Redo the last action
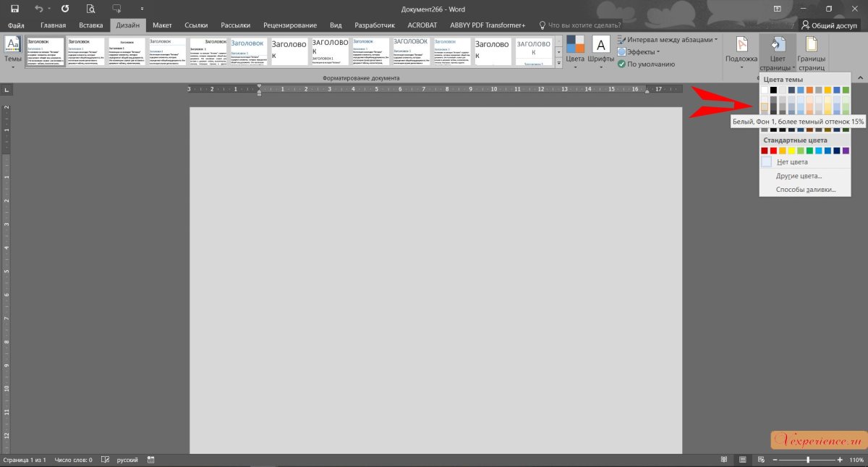 [x=65, y=9]
